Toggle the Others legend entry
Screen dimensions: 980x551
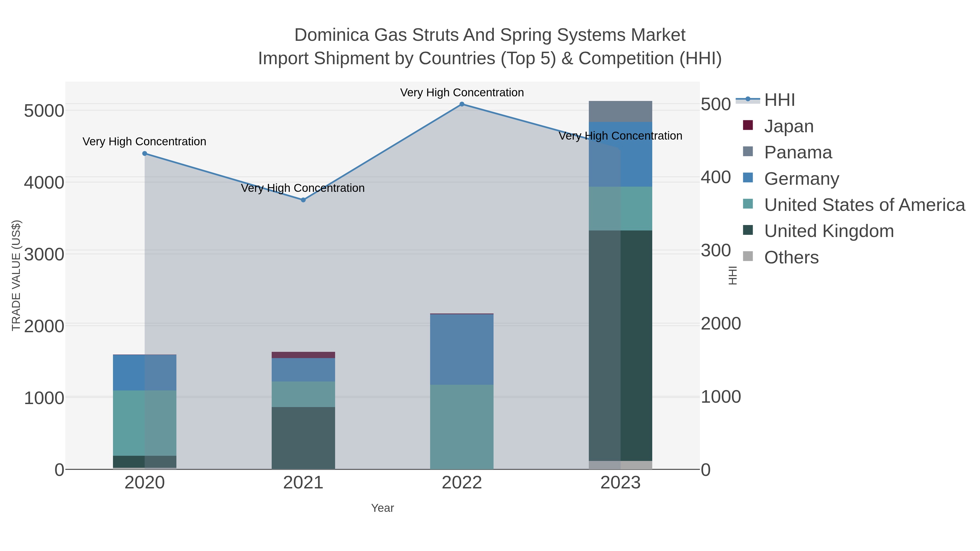[780, 257]
